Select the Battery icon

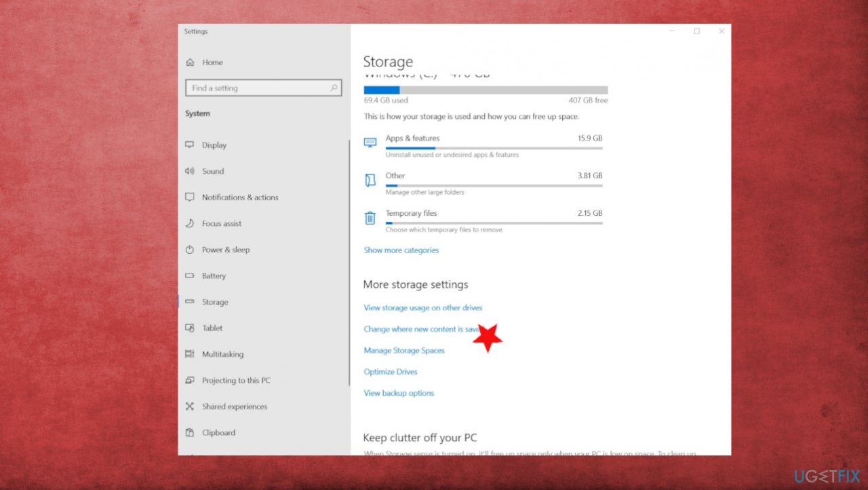pyautogui.click(x=190, y=276)
